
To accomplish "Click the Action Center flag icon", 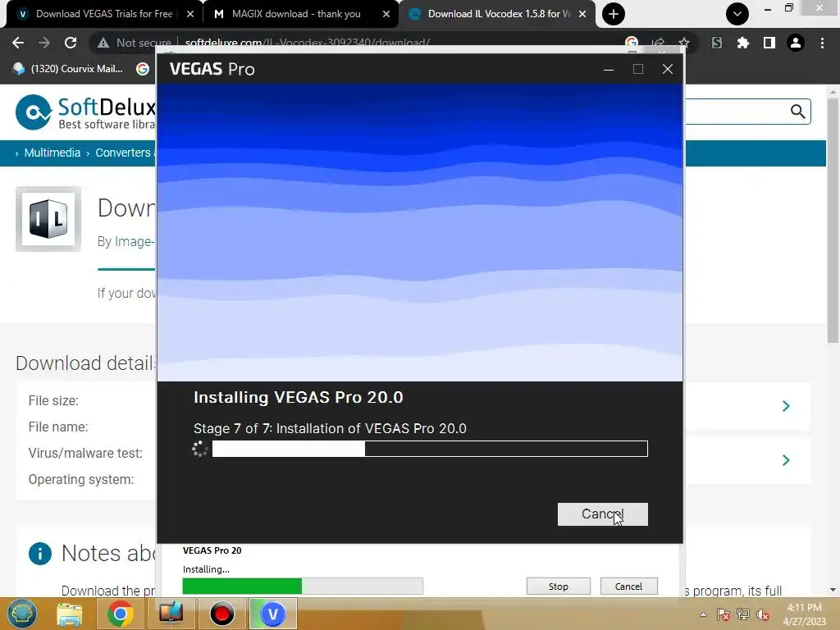I will [x=724, y=614].
